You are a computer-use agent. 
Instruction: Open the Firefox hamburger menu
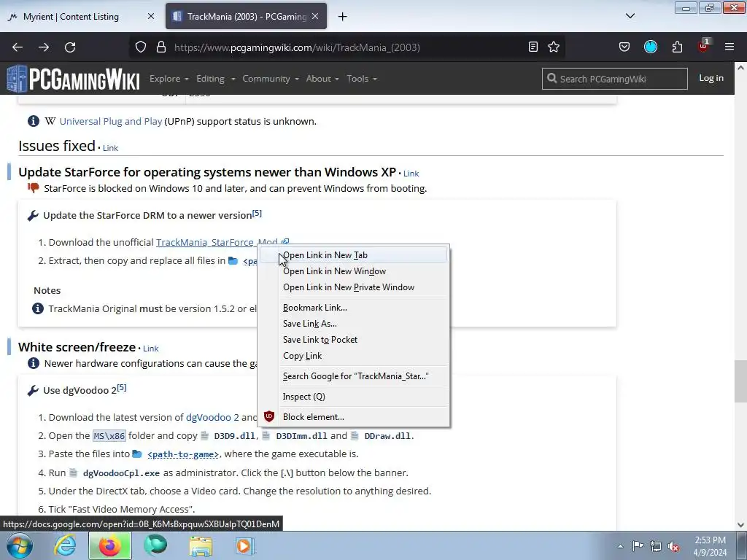coord(729,47)
